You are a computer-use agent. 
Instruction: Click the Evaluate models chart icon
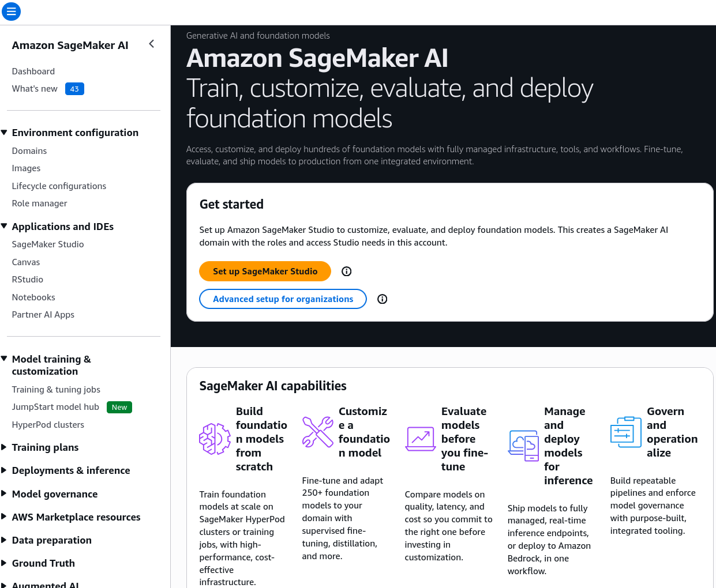pyautogui.click(x=421, y=439)
